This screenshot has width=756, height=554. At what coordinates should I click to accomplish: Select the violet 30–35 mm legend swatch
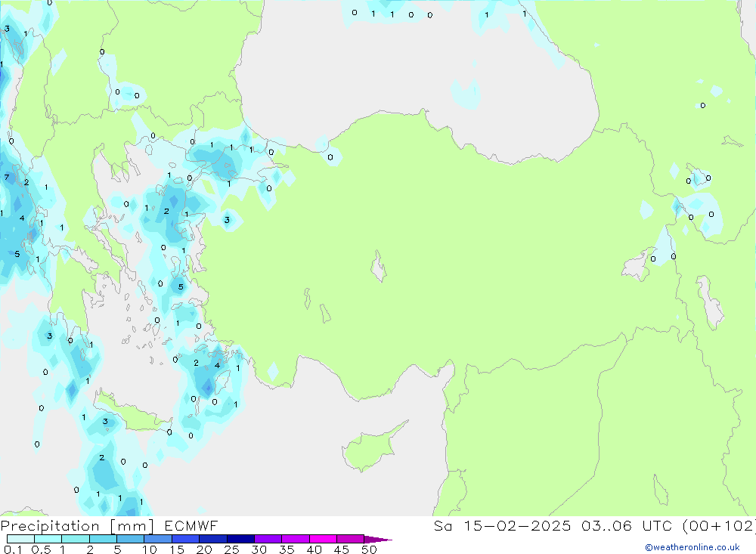pyautogui.click(x=268, y=539)
